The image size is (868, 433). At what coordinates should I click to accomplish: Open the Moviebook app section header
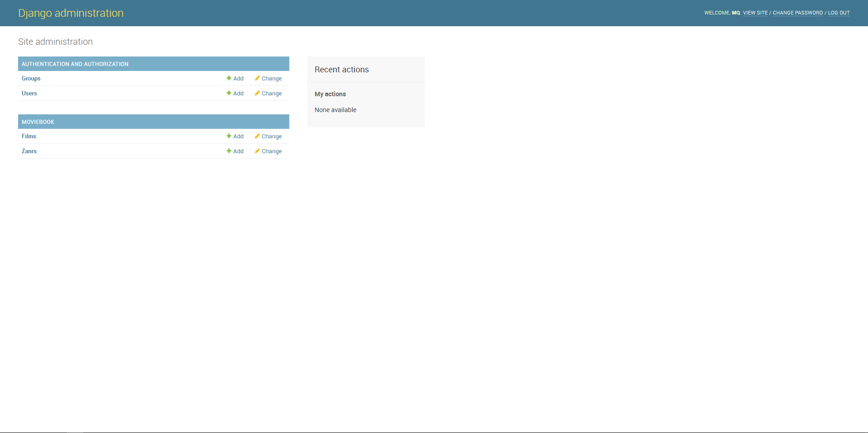tap(38, 122)
